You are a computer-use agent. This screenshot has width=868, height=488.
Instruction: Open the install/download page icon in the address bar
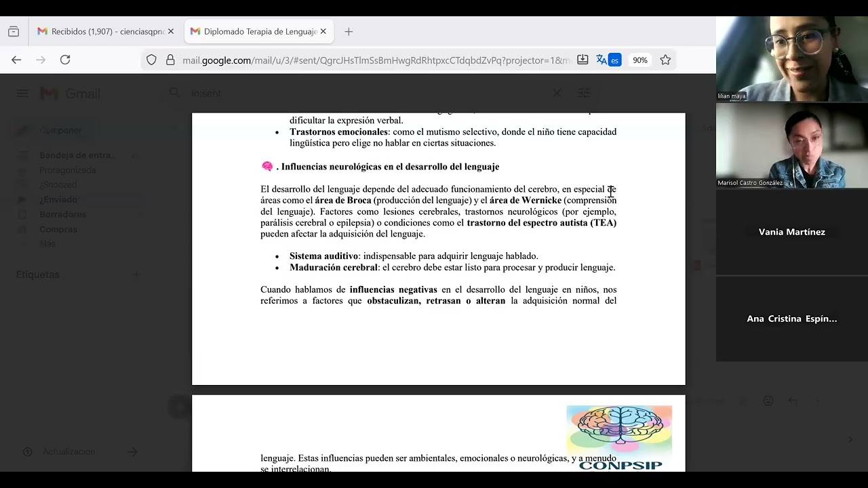point(583,60)
